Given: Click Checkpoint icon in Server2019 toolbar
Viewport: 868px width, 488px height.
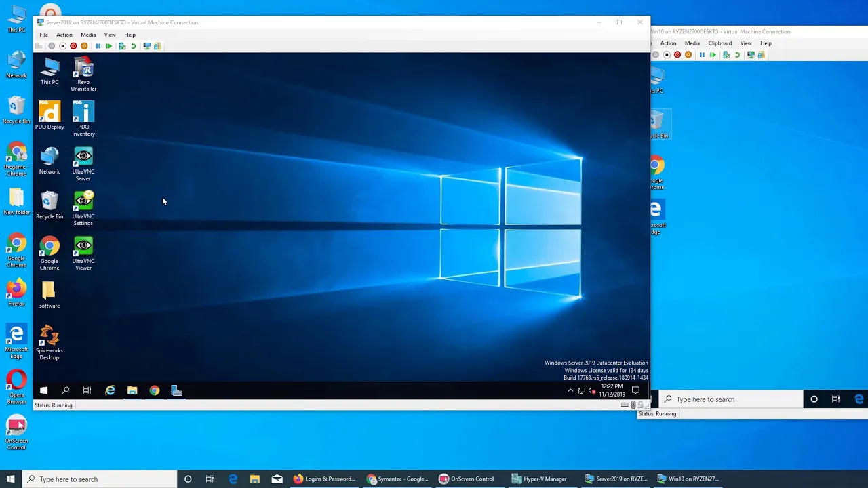Looking at the screenshot, I should (x=122, y=46).
